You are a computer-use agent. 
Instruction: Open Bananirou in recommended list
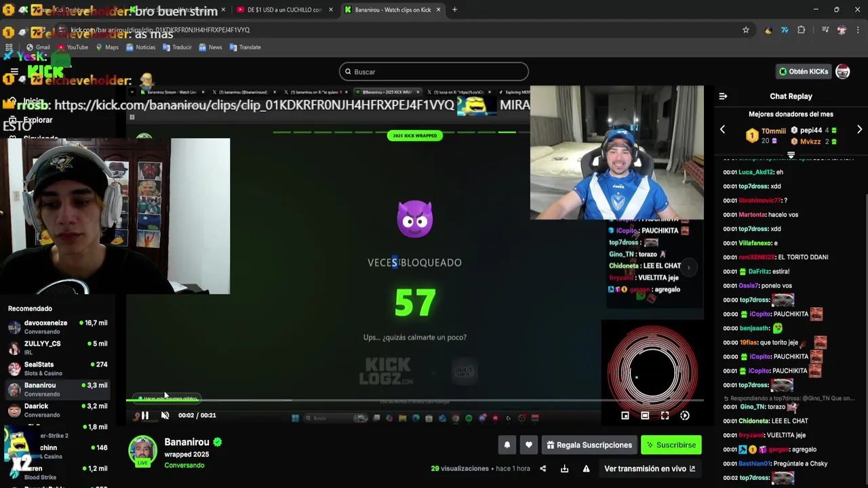pos(58,389)
